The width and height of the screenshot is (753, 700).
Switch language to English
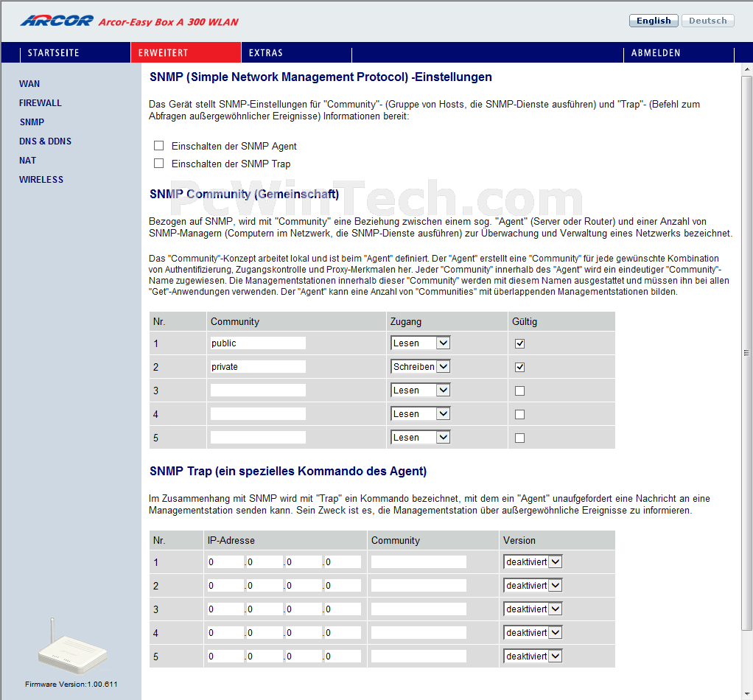click(654, 21)
